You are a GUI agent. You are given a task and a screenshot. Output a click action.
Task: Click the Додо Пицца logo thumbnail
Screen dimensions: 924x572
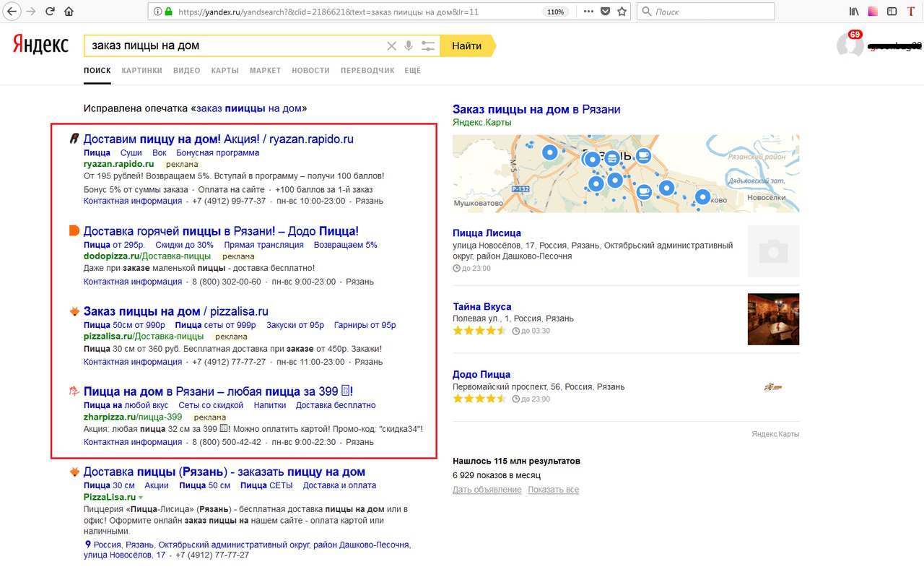point(773,387)
